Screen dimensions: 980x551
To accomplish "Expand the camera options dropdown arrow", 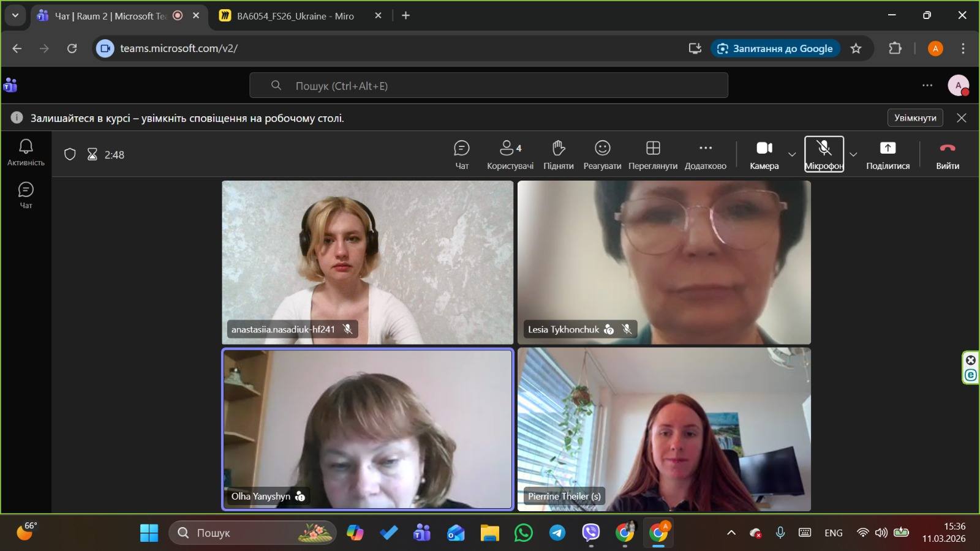I will click(792, 154).
